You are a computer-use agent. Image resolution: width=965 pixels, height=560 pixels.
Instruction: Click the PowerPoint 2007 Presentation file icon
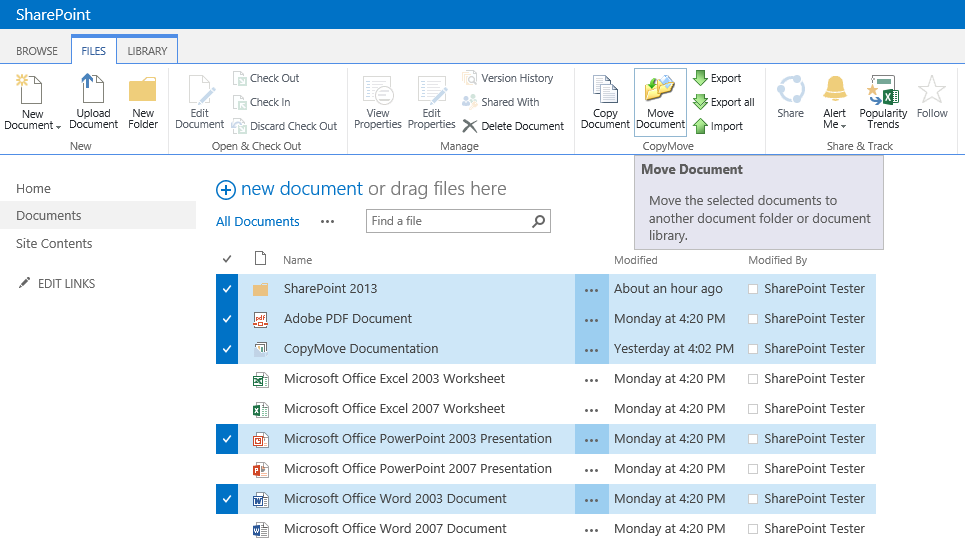tap(260, 470)
